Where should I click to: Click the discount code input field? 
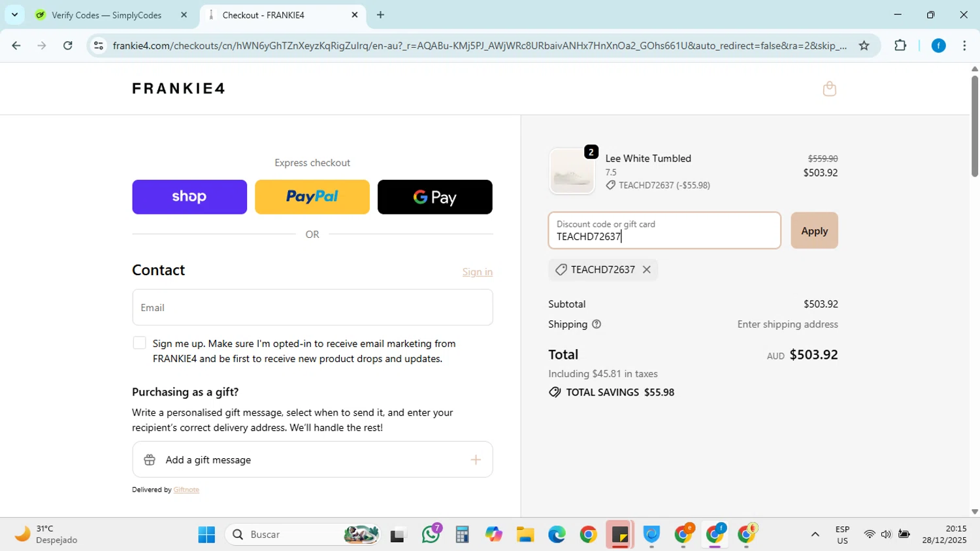click(664, 231)
